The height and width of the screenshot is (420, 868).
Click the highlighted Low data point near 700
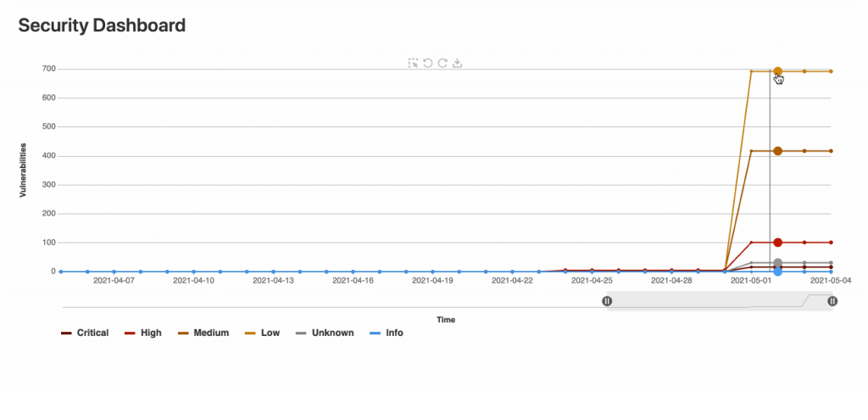pos(778,71)
